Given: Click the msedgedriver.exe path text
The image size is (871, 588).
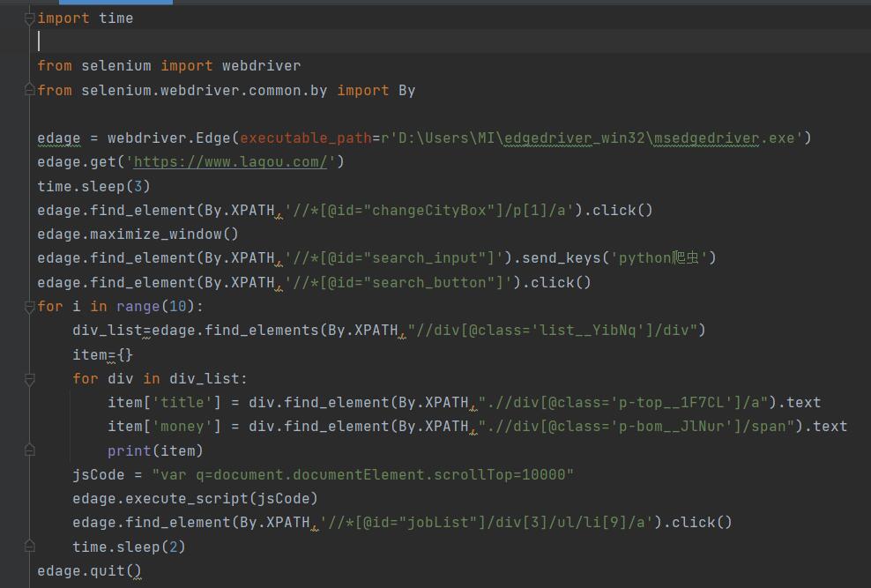Looking at the screenshot, I should click(723, 138).
